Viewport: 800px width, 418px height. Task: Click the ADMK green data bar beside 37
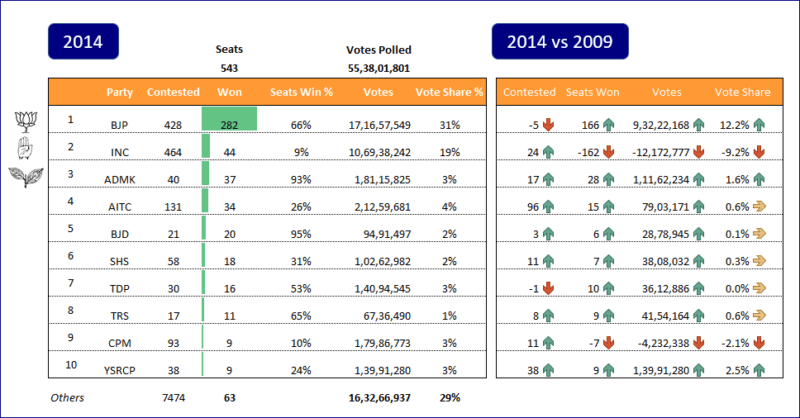[x=205, y=174]
